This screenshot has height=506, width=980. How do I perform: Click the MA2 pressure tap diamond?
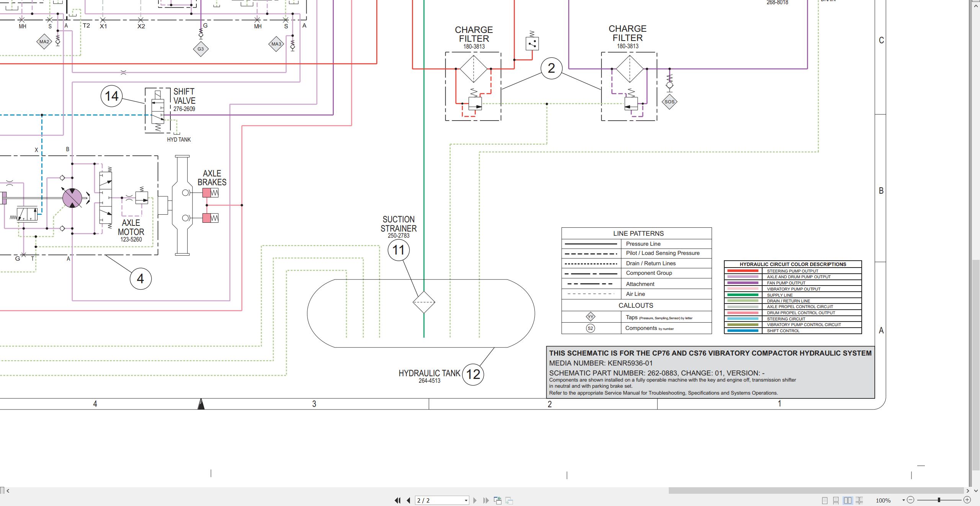tap(44, 42)
